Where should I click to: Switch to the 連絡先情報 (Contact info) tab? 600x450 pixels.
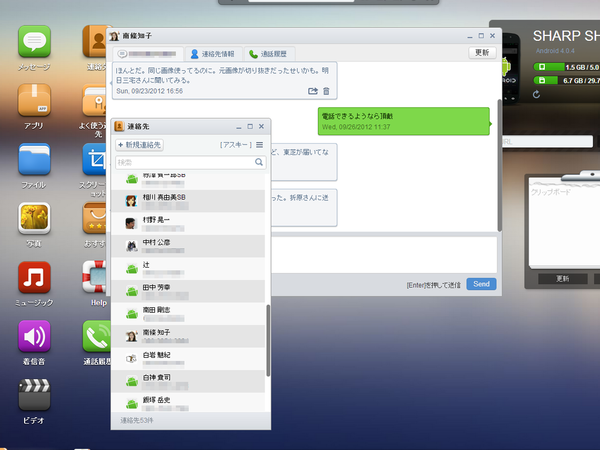coord(214,54)
